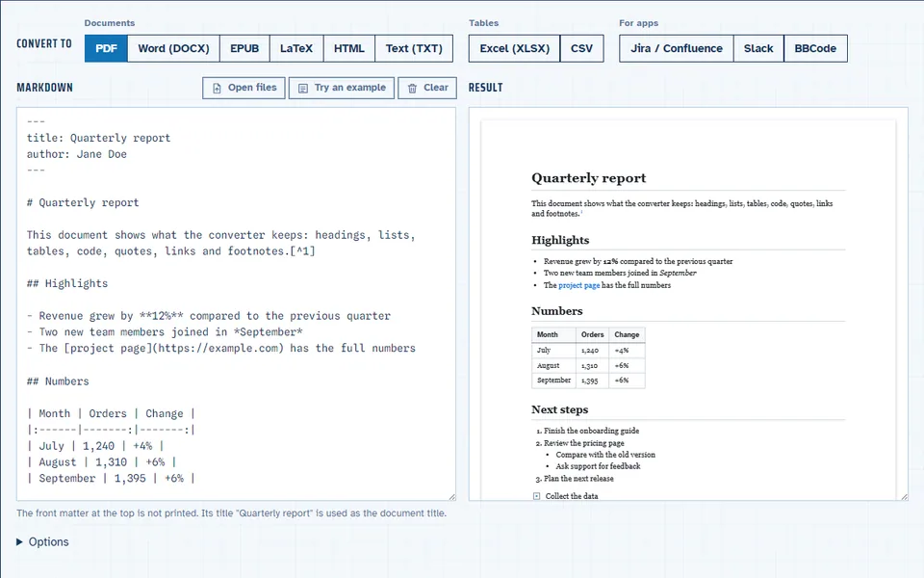Click the Month header cell in preview table
The width and height of the screenshot is (924, 578).
pos(554,334)
